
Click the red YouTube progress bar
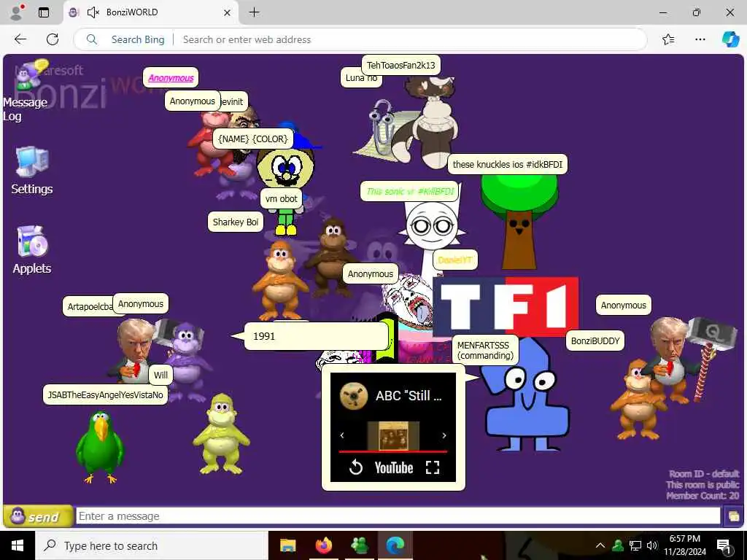coord(393,451)
